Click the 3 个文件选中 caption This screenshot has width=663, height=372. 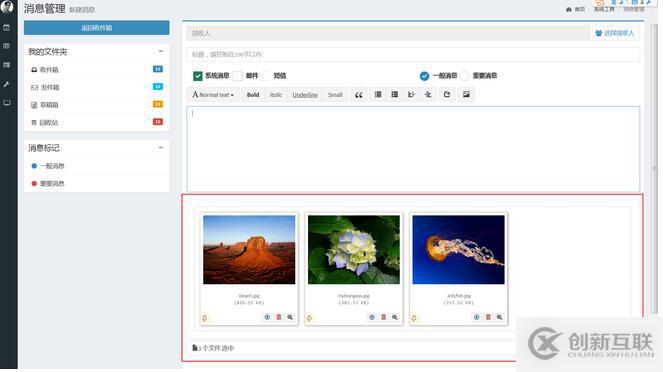(213, 348)
